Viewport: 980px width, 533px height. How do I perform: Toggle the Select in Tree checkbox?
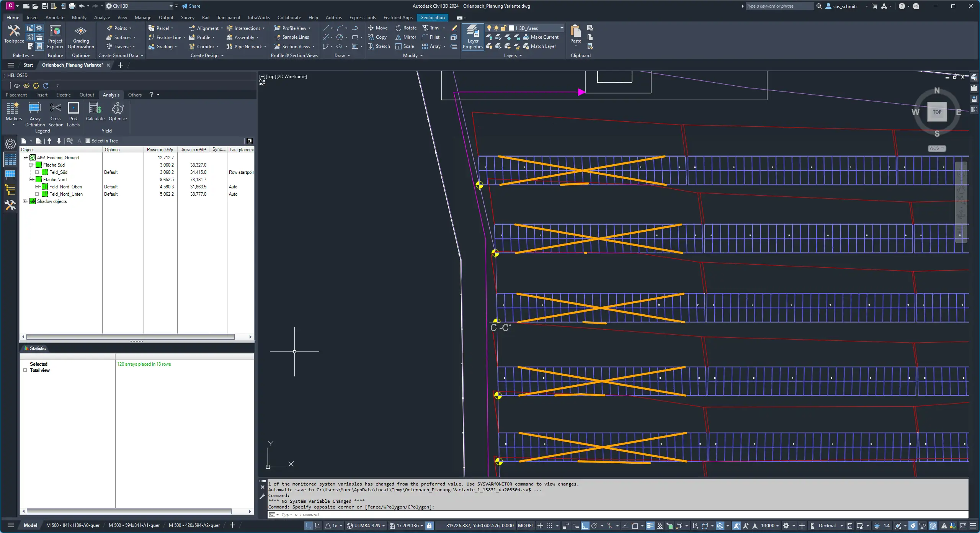pyautogui.click(x=88, y=141)
